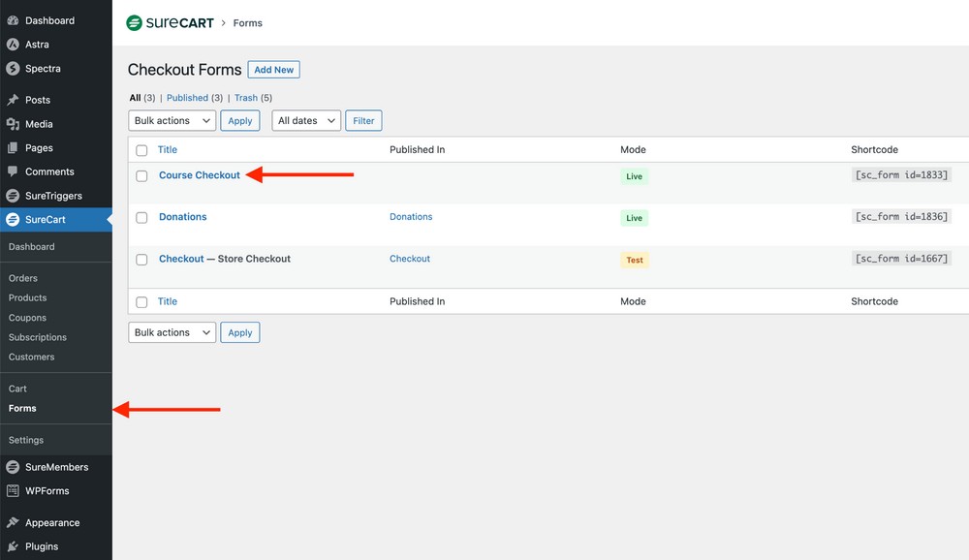Tick the Donations form checkbox

pyautogui.click(x=141, y=218)
